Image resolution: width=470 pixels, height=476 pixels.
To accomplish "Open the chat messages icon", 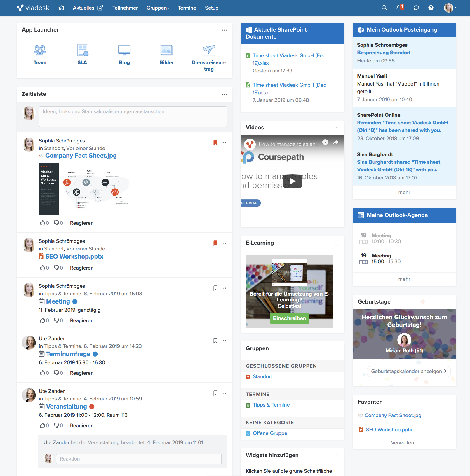I will click(416, 8).
